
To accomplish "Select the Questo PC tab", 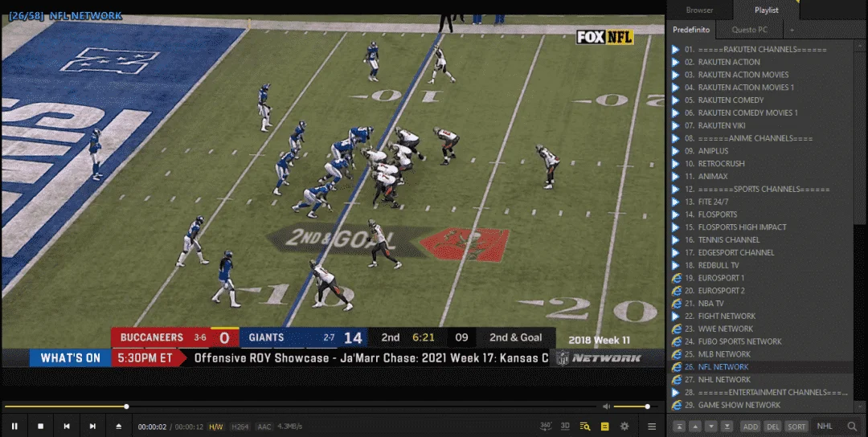I will (750, 30).
